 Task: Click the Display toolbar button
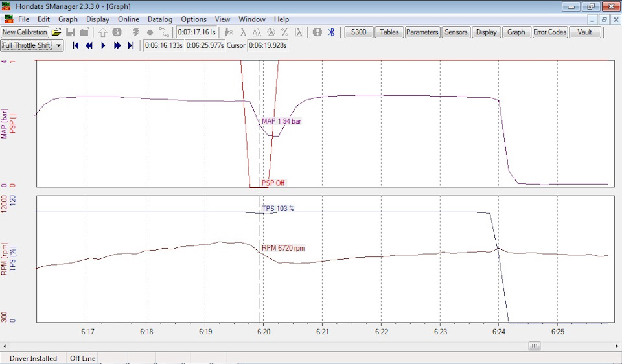(487, 32)
